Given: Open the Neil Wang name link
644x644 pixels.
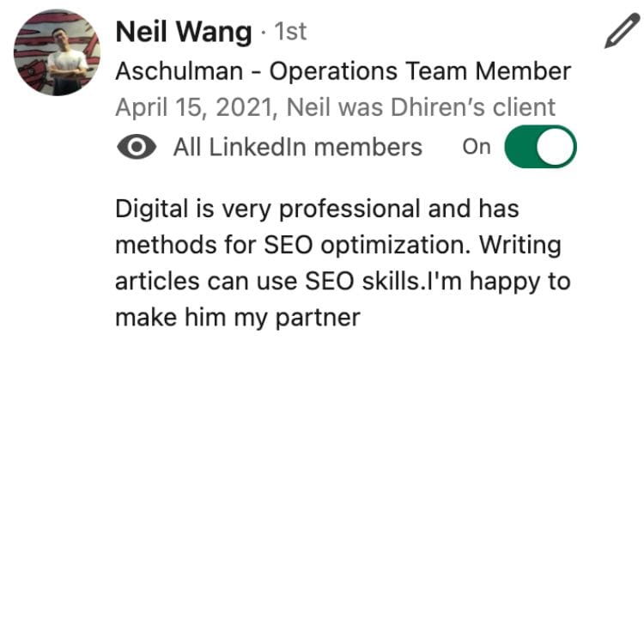Looking at the screenshot, I should [184, 32].
